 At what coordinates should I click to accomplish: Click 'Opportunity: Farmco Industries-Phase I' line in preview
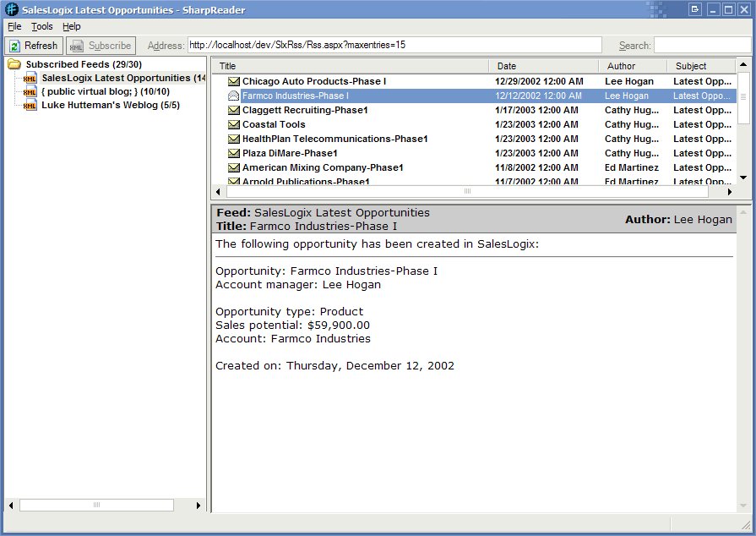pos(326,271)
